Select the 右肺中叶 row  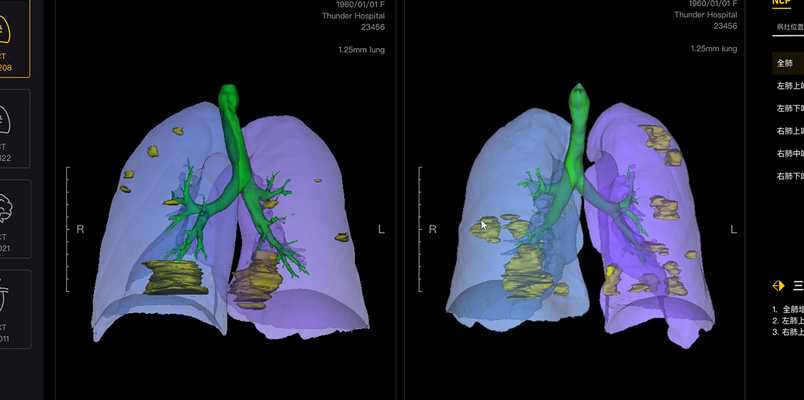coord(789,154)
